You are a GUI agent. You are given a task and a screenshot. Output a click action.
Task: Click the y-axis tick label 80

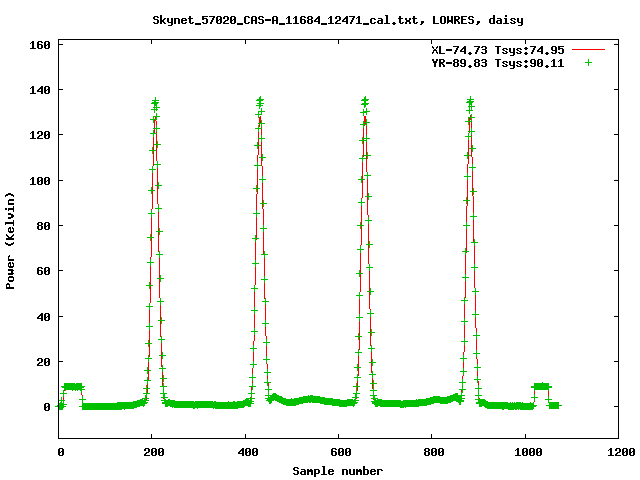pos(43,226)
